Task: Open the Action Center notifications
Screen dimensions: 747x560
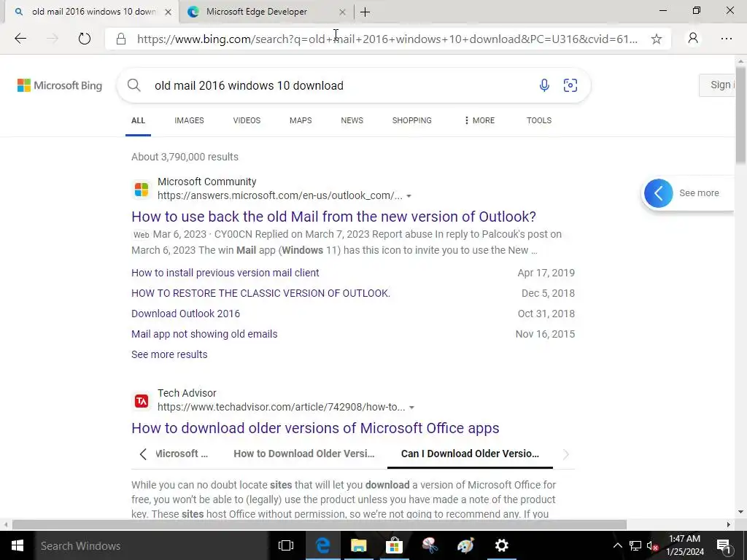Action: 724,545
